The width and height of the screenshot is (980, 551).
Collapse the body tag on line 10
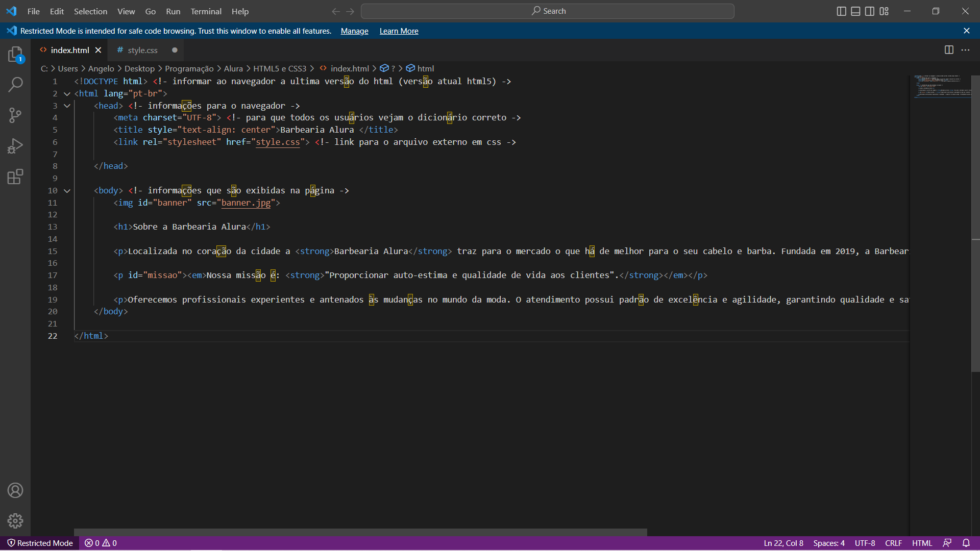pos(67,190)
